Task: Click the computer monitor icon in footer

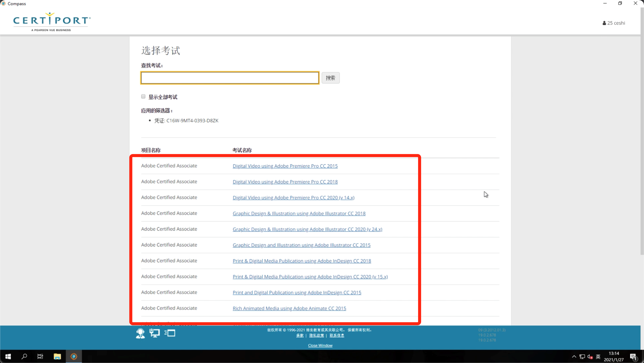Action: coord(155,333)
